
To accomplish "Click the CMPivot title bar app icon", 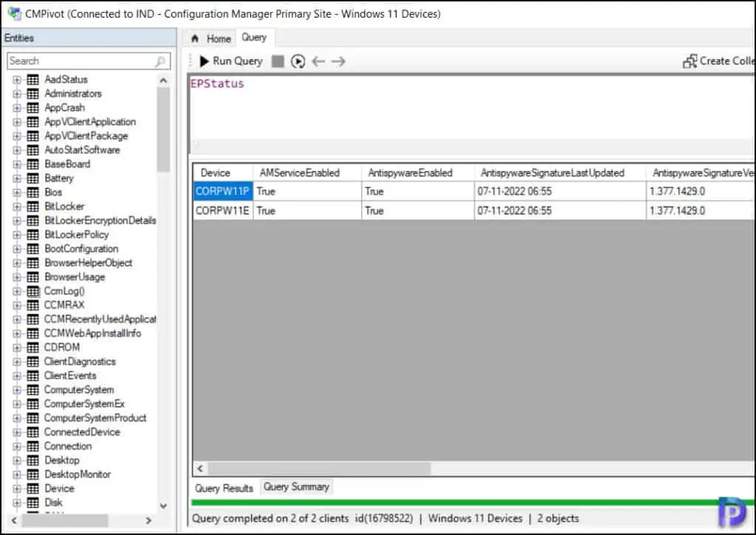I will (15, 13).
